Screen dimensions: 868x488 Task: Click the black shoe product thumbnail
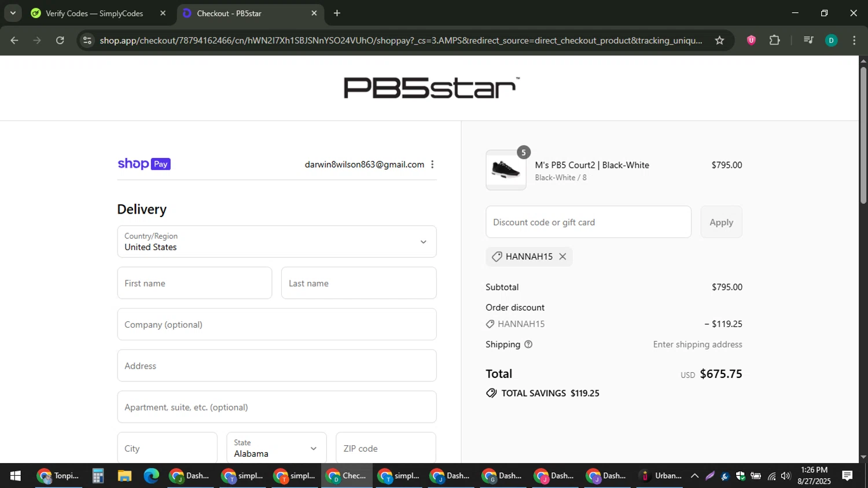coord(506,170)
